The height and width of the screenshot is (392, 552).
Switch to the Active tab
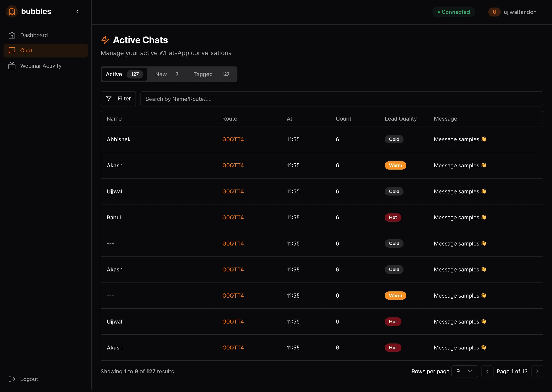point(124,74)
